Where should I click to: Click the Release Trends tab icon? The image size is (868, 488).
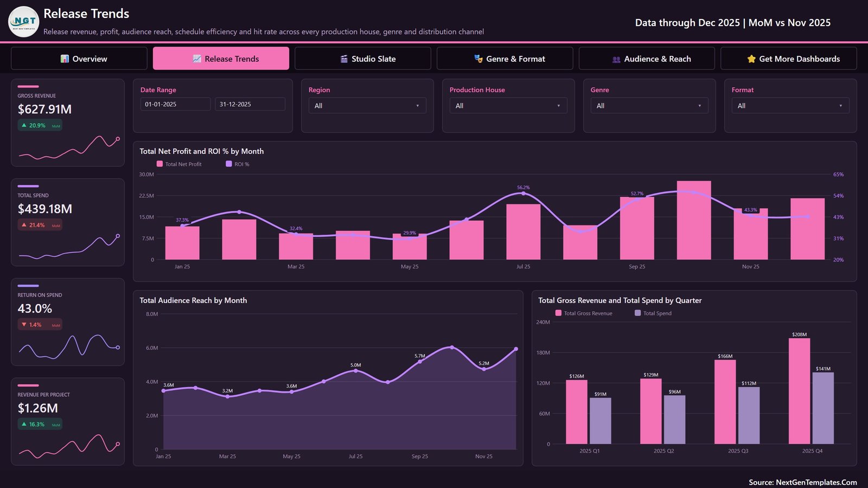[197, 59]
